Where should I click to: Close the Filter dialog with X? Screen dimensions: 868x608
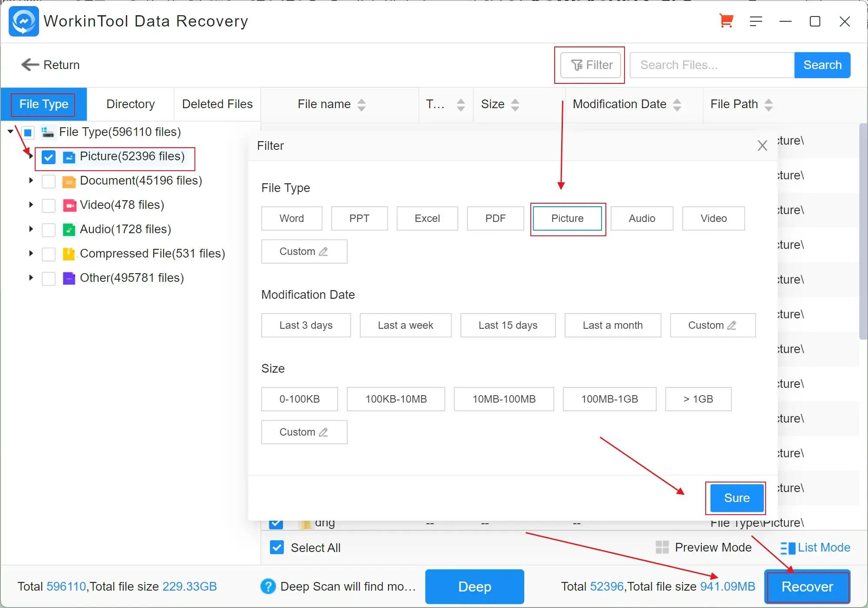[763, 145]
